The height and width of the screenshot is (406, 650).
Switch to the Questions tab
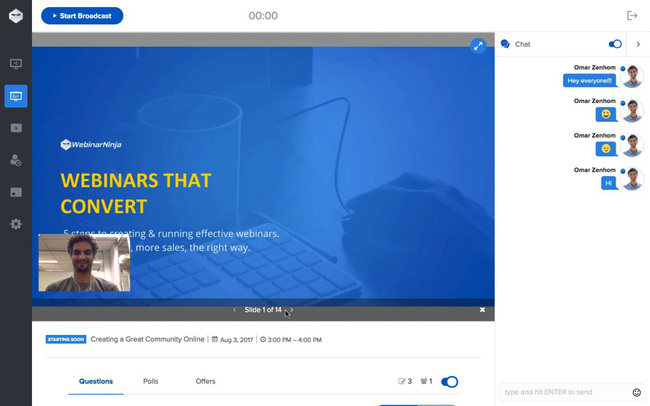(96, 382)
